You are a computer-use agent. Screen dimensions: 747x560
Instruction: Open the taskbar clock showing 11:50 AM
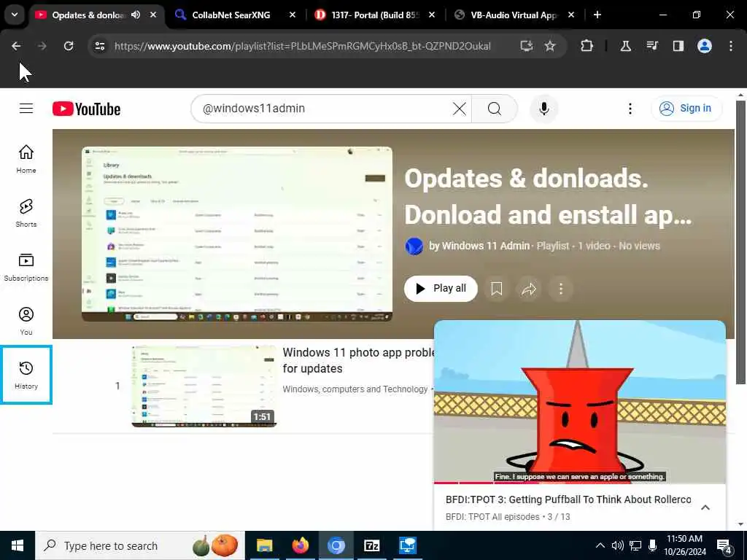tap(684, 545)
